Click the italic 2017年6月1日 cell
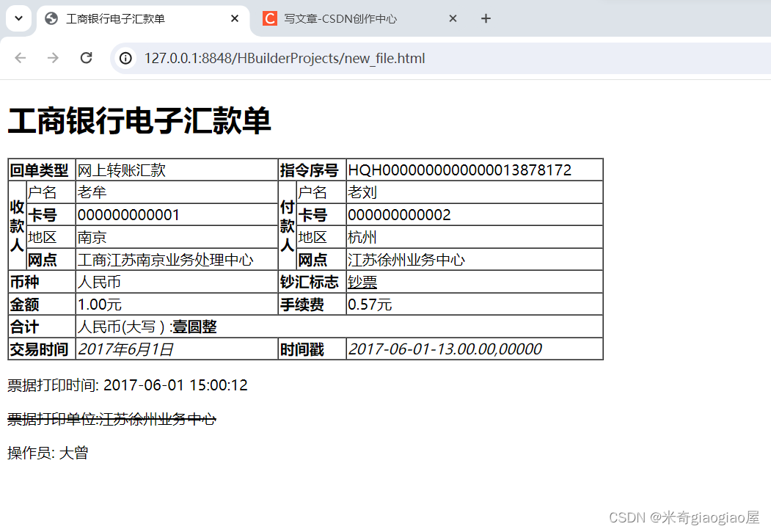This screenshot has width=771, height=532. coord(177,349)
